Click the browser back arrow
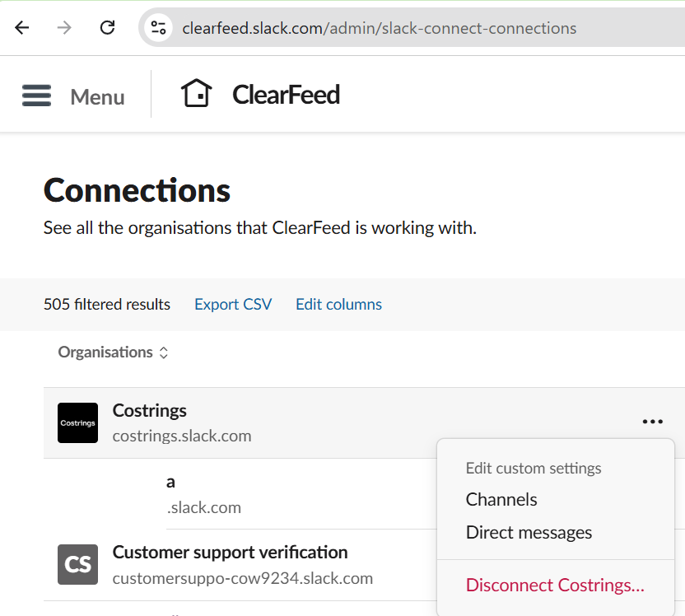This screenshot has height=616, width=685. (x=21, y=27)
